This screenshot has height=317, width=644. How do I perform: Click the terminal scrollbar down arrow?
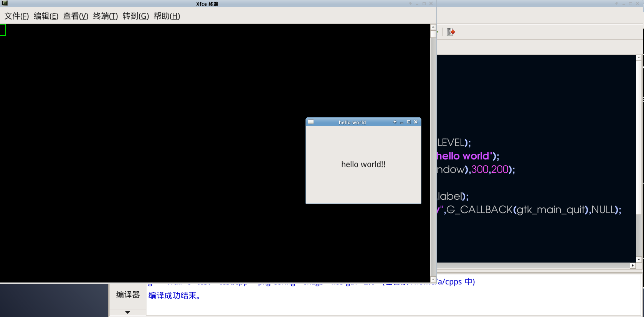pyautogui.click(x=433, y=279)
